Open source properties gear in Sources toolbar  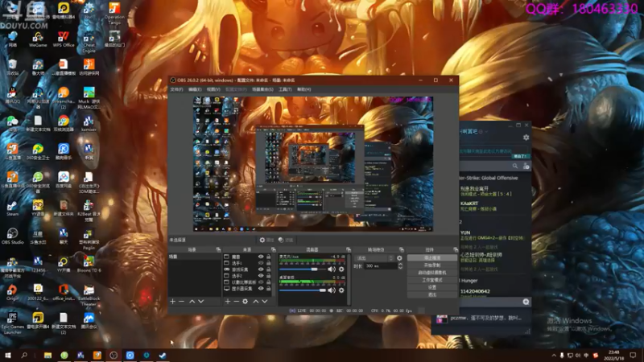pos(246,301)
